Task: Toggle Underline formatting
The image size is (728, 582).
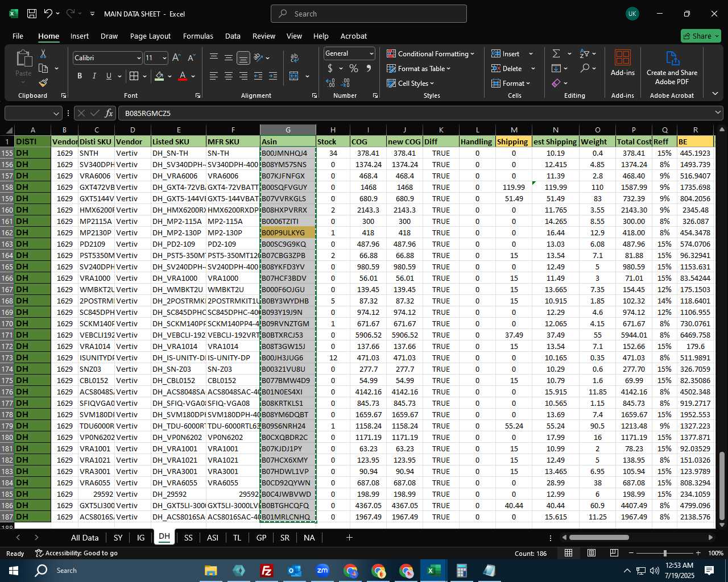Action: tap(109, 76)
